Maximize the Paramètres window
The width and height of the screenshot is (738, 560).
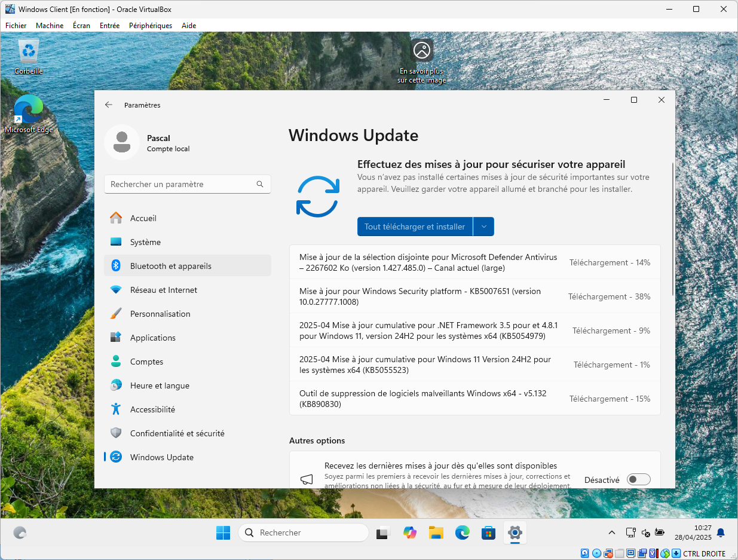pyautogui.click(x=634, y=100)
